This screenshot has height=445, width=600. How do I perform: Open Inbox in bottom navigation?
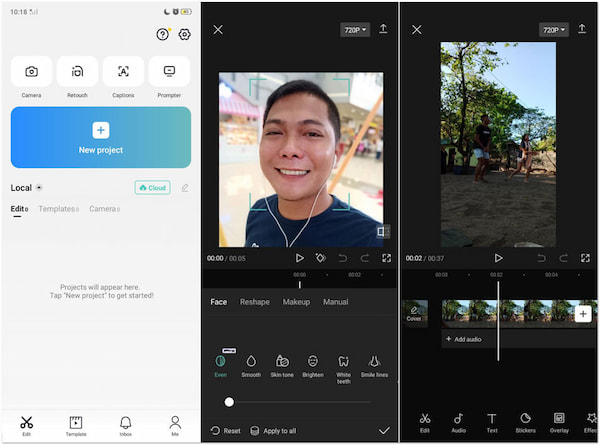click(126, 426)
